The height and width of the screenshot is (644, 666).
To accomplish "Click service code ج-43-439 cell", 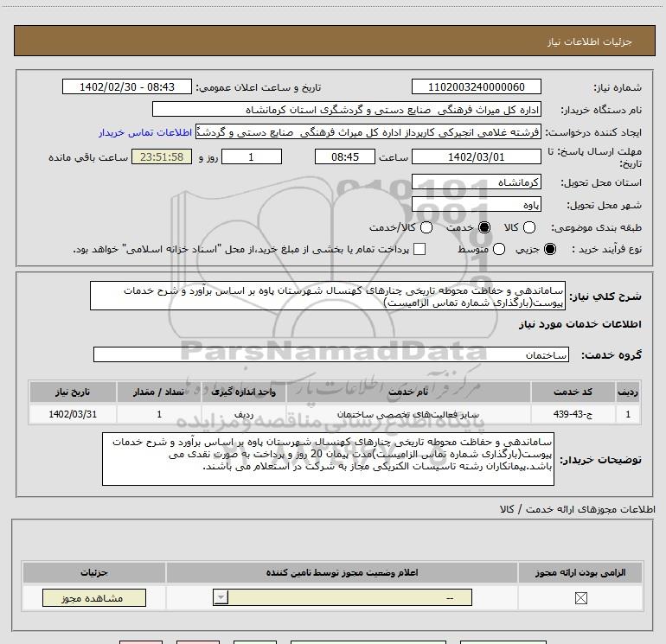I will 573,414.
